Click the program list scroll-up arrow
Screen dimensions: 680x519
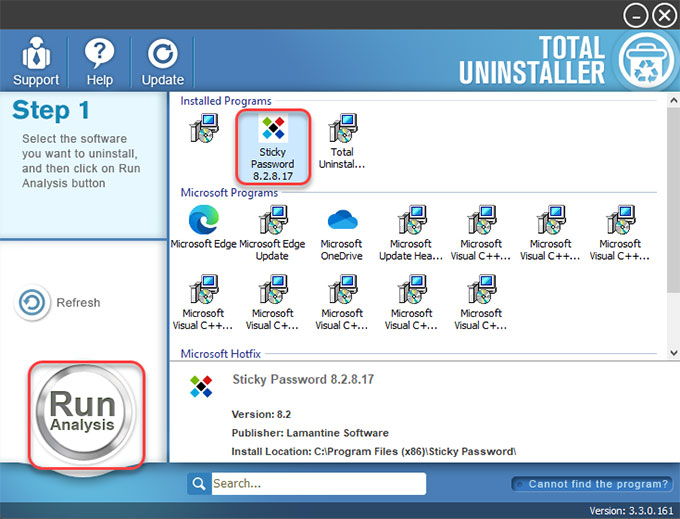coord(673,101)
